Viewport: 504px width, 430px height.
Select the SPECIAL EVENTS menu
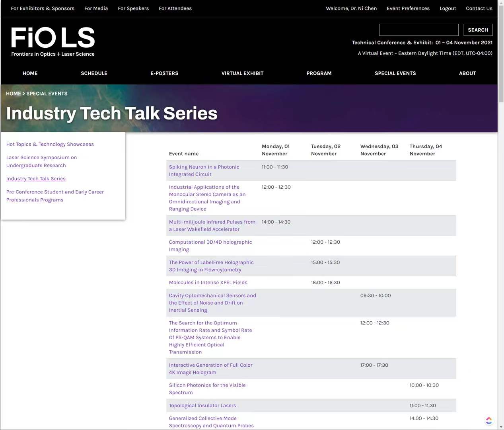pyautogui.click(x=395, y=73)
